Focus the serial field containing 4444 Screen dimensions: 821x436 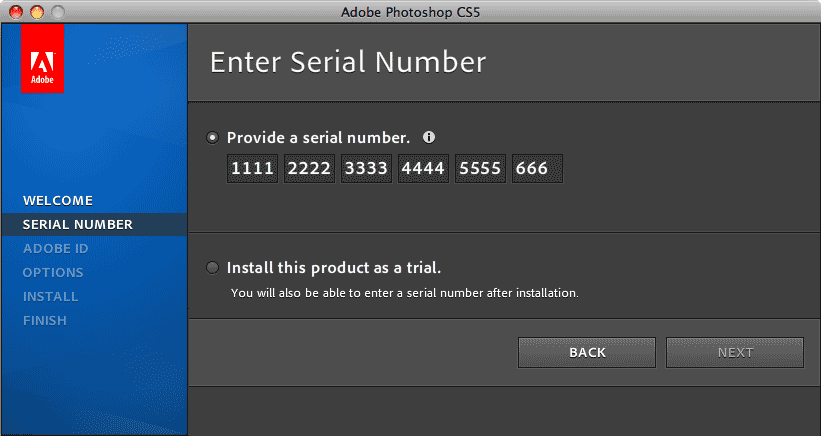(x=424, y=169)
